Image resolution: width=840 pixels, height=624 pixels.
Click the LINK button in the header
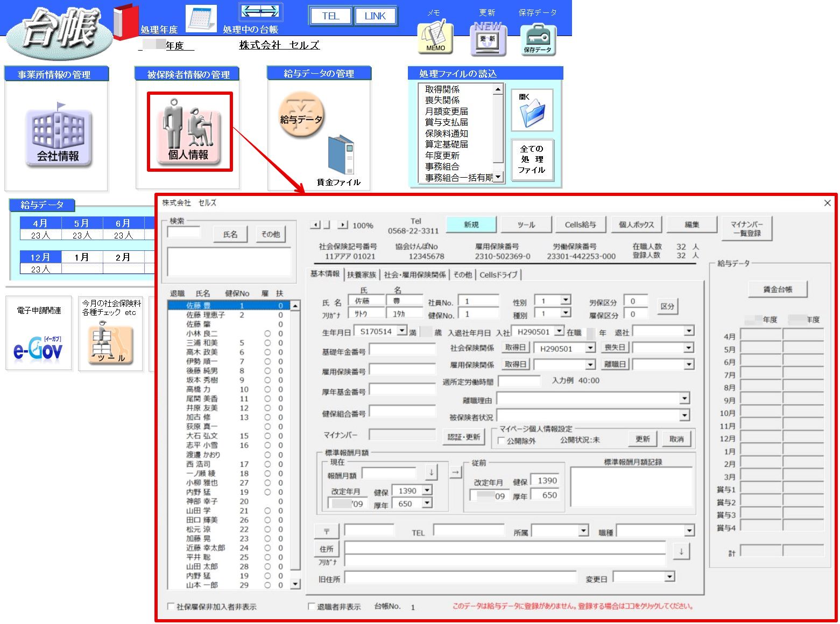click(375, 16)
